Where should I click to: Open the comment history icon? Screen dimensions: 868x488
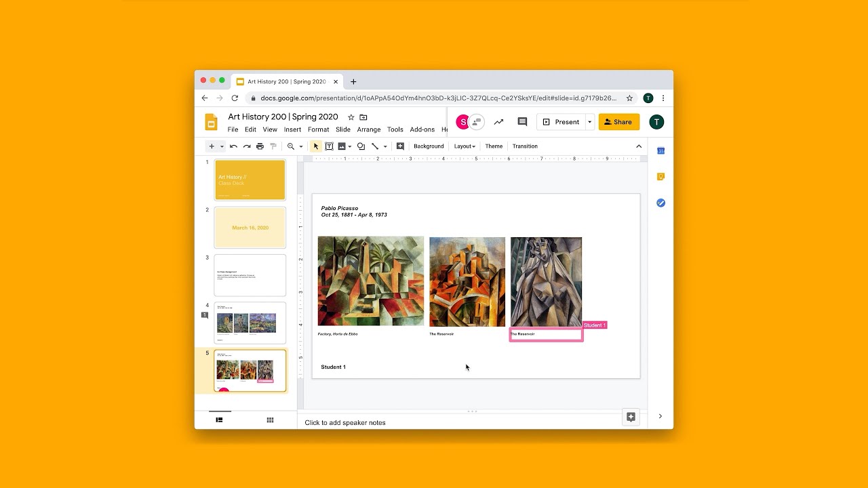tap(522, 122)
